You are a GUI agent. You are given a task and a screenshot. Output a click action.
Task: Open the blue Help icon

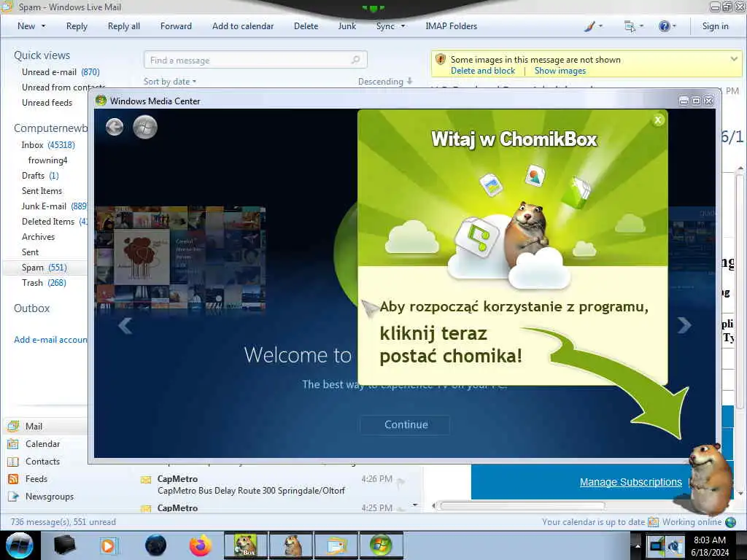(x=664, y=26)
